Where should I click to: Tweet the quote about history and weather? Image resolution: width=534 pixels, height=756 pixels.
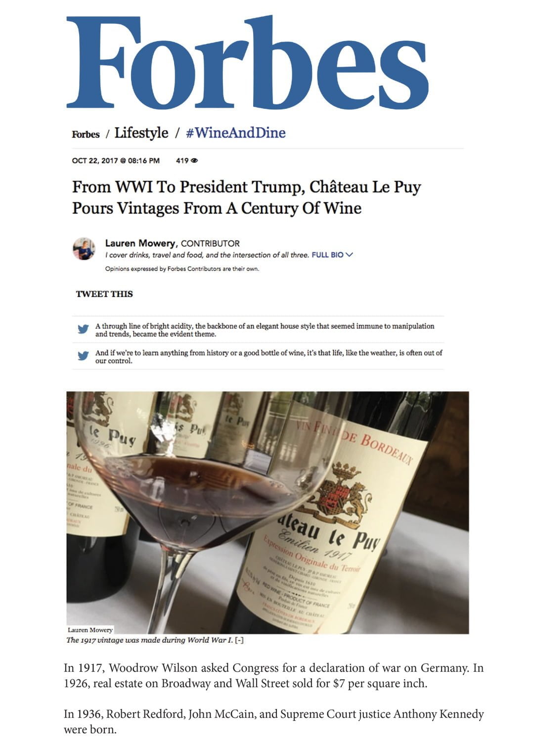268,357
